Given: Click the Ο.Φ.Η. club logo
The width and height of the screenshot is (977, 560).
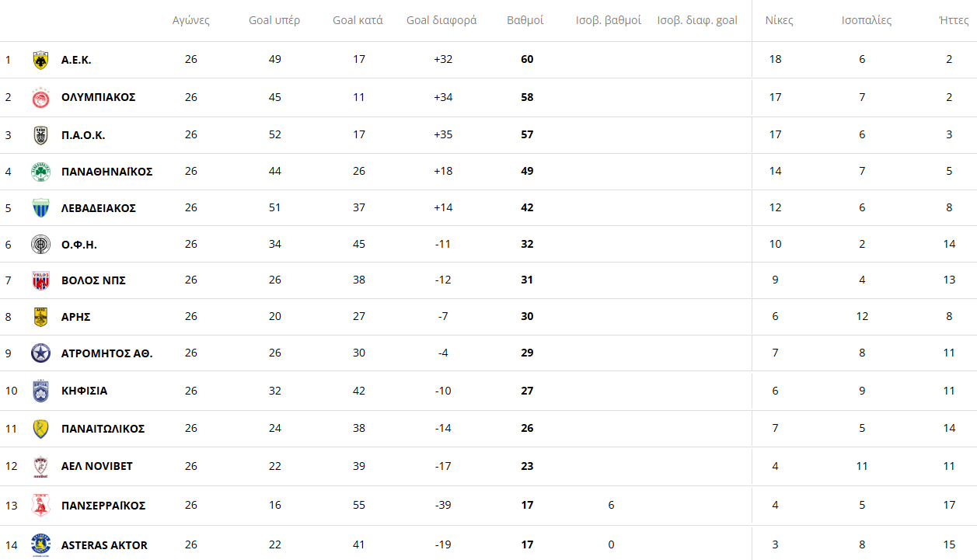Looking at the screenshot, I should 40,245.
